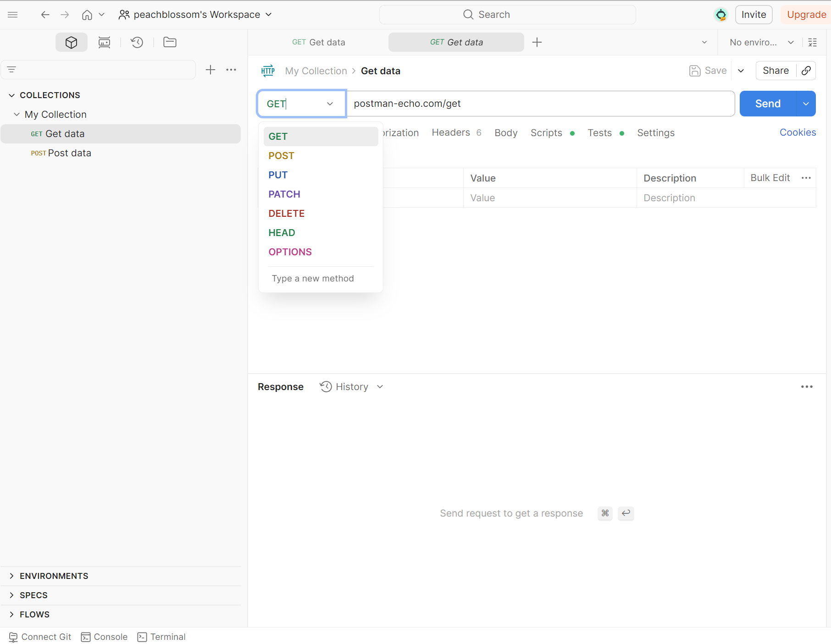Open Save options dropdown arrow

741,71
